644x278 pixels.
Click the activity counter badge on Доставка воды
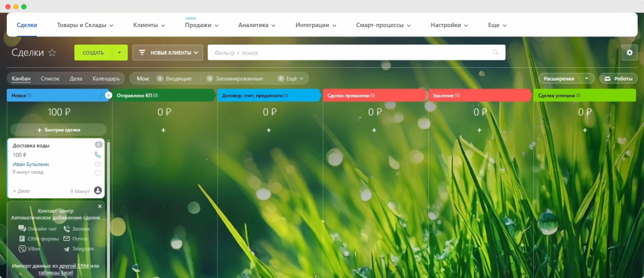tap(98, 145)
